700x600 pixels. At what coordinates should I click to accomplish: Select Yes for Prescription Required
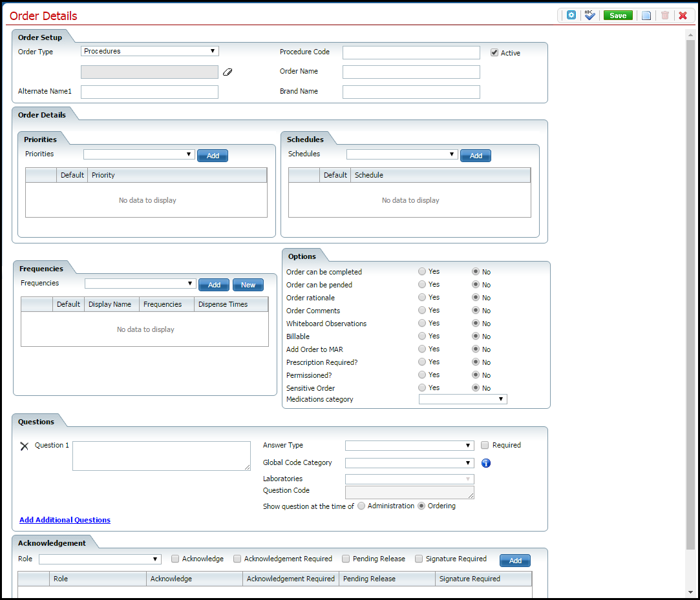click(x=422, y=362)
